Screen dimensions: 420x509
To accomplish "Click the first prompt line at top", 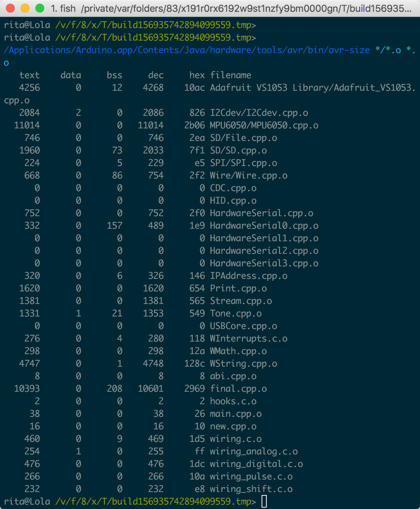I will point(130,25).
